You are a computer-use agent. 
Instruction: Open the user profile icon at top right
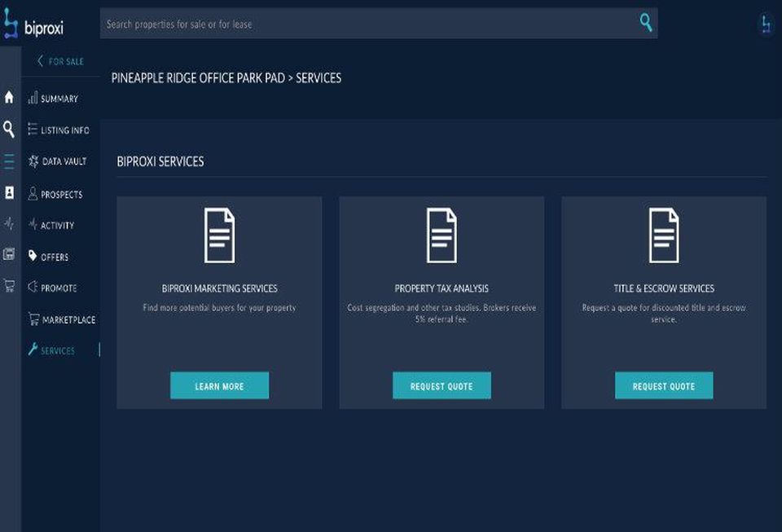[x=766, y=24]
